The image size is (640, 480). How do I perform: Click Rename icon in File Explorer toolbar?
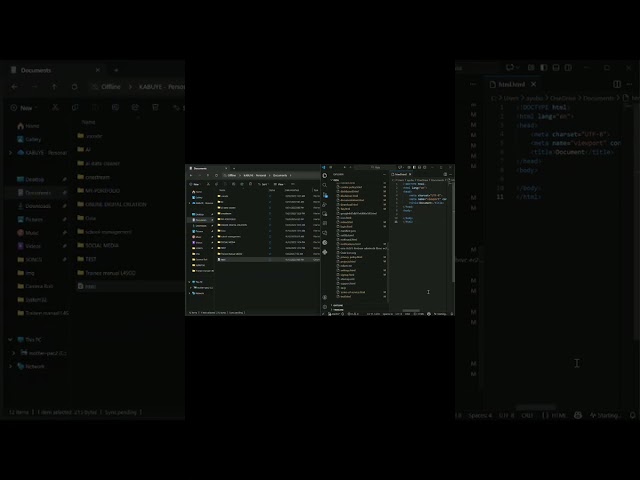coord(233,184)
